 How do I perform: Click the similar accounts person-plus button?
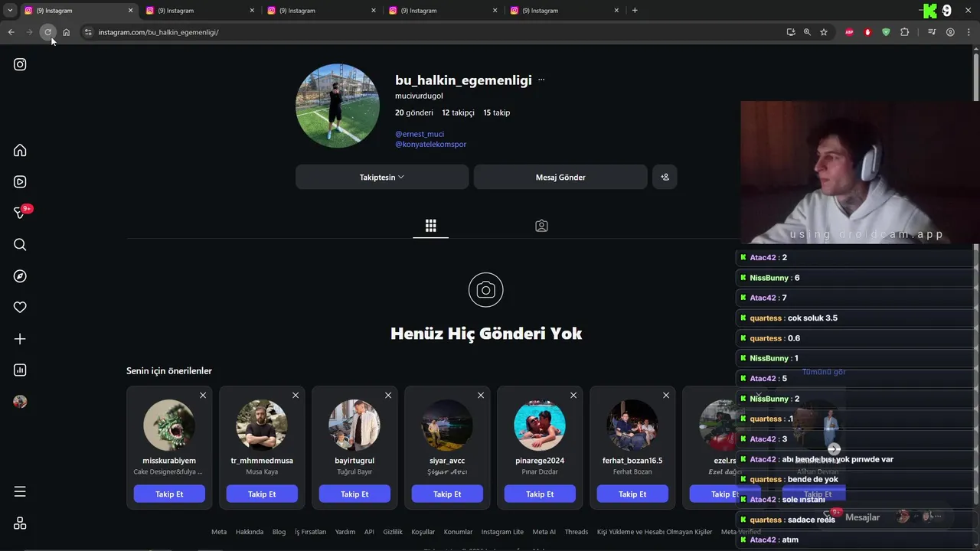click(665, 177)
